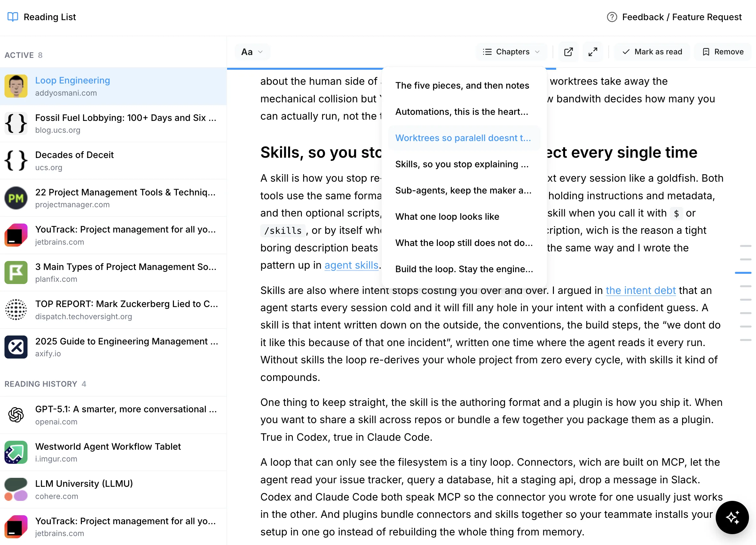The height and width of the screenshot is (545, 756).
Task: Open 'Decades of Deceit' article
Action: (x=113, y=161)
